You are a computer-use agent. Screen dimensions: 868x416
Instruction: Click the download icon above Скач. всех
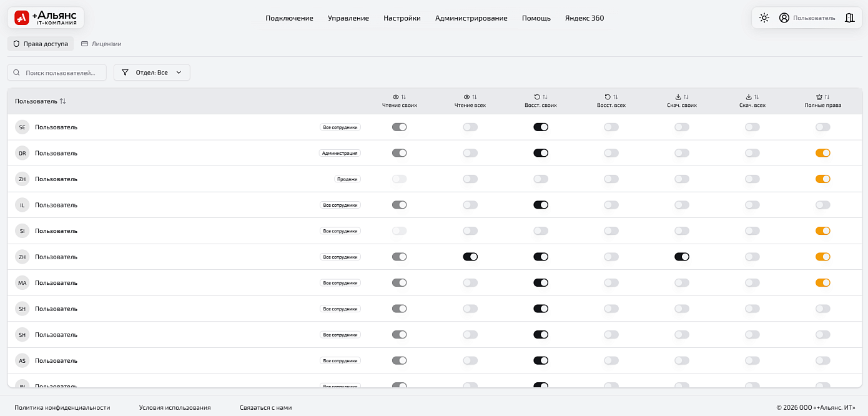click(749, 97)
